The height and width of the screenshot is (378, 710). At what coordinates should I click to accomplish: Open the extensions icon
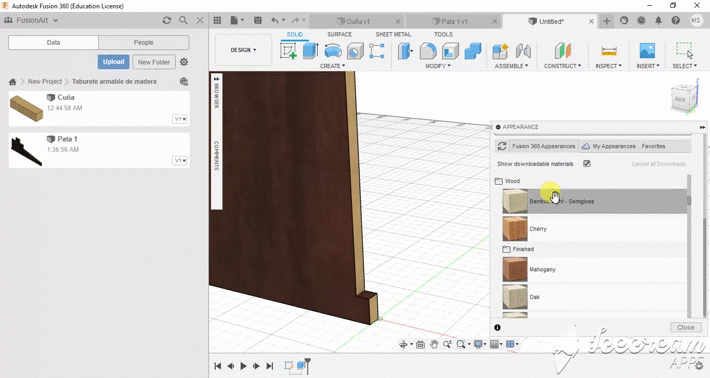click(624, 20)
